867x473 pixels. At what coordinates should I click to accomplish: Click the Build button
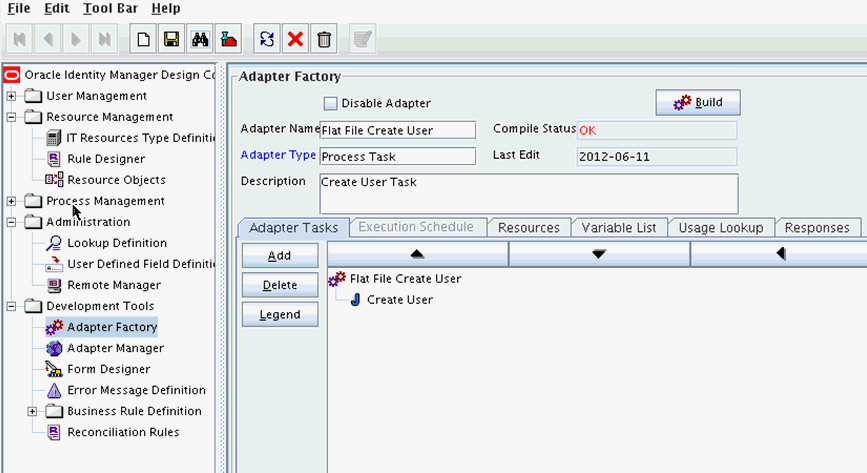point(698,102)
